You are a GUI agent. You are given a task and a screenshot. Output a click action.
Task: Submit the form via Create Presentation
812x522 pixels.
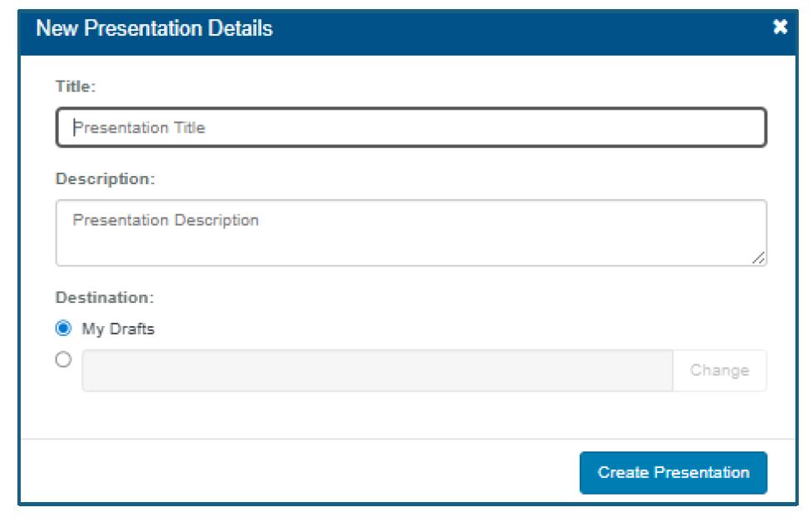(x=673, y=473)
